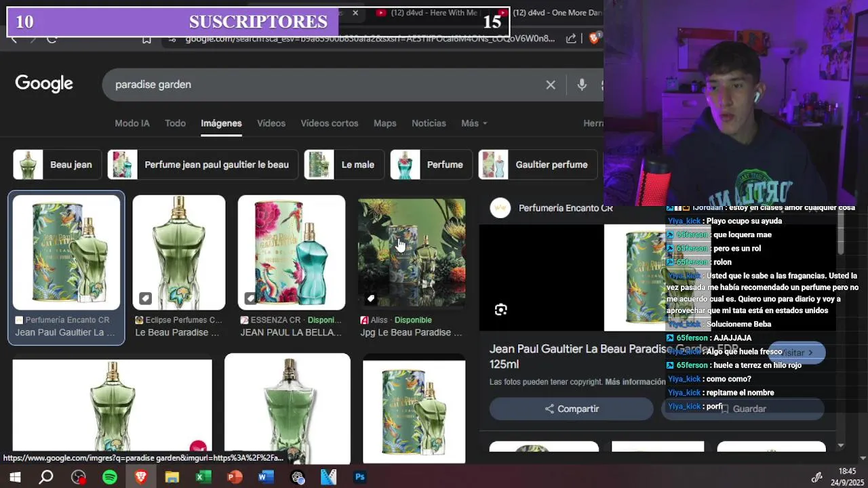
Task: Close the active browser tab with its X
Action: tap(355, 12)
